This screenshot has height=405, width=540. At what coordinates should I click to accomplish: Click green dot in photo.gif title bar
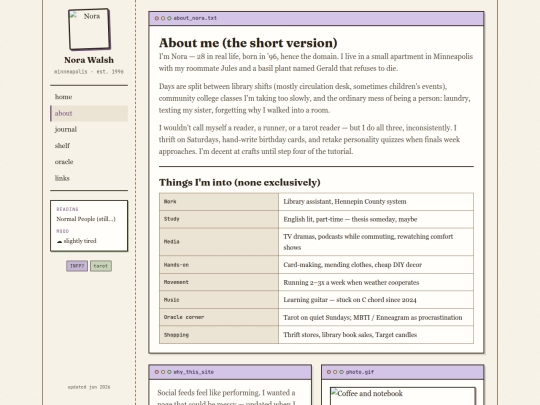(x=341, y=372)
